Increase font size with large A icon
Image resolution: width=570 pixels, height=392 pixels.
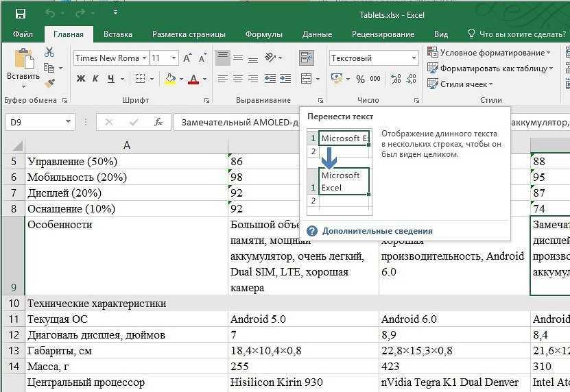click(x=187, y=58)
